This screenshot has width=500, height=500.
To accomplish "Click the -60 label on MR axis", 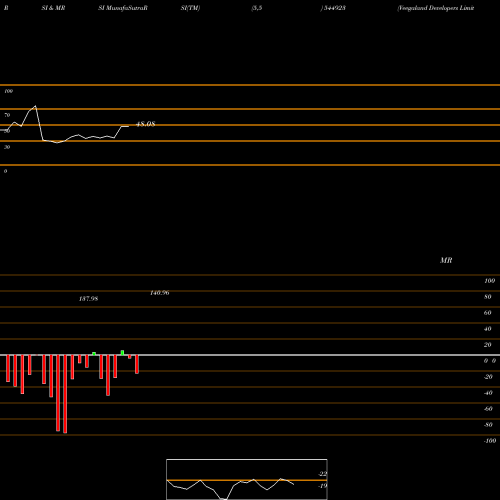I will tap(488, 409).
